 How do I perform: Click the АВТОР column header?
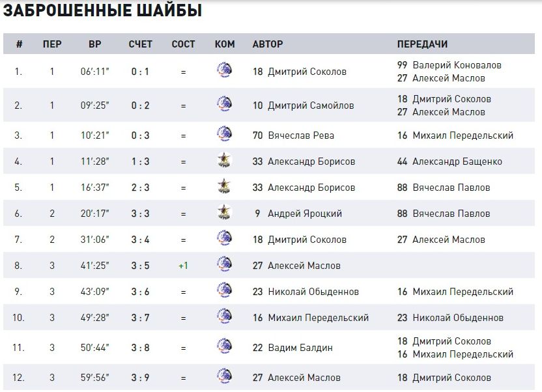(x=268, y=44)
